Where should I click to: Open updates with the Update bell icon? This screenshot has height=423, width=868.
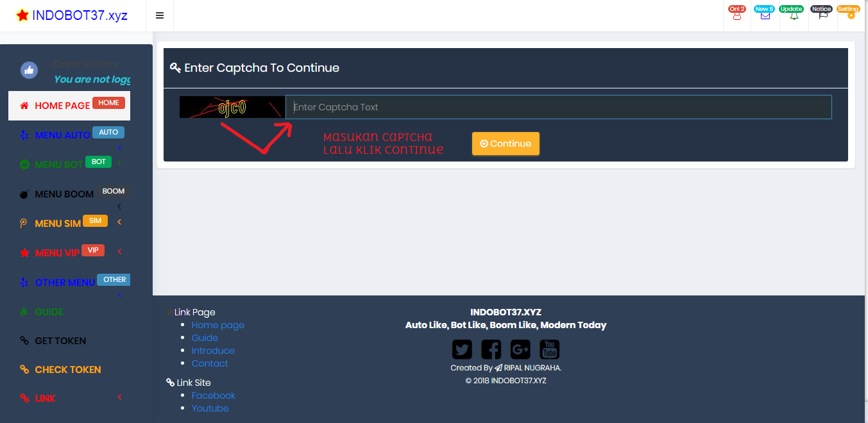click(x=794, y=15)
